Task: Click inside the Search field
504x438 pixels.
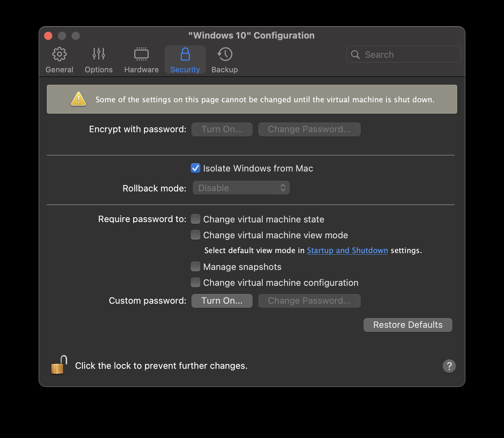Action: [x=403, y=54]
